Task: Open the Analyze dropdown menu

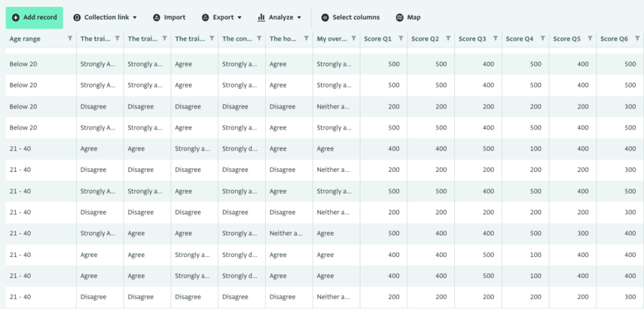Action: (279, 17)
